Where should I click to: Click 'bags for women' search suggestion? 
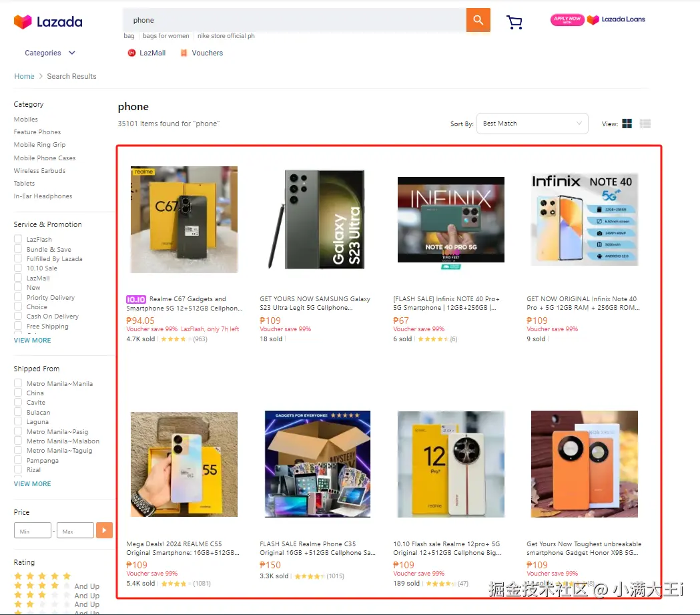point(165,36)
